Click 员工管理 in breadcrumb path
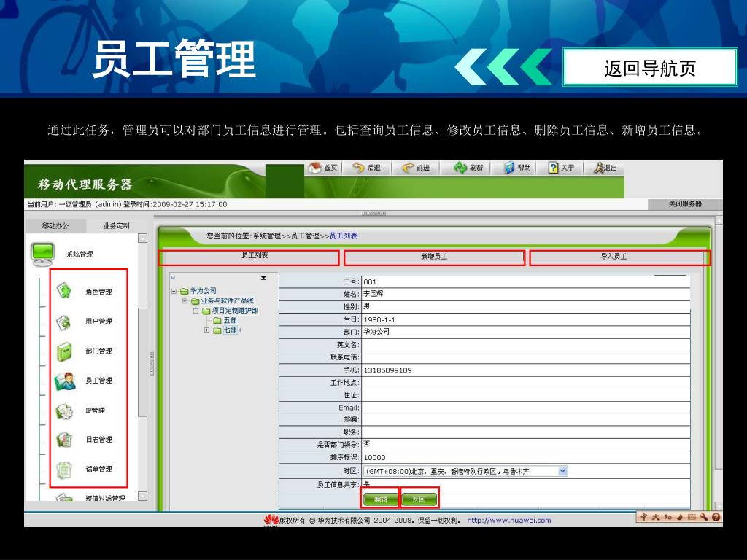 coord(304,236)
